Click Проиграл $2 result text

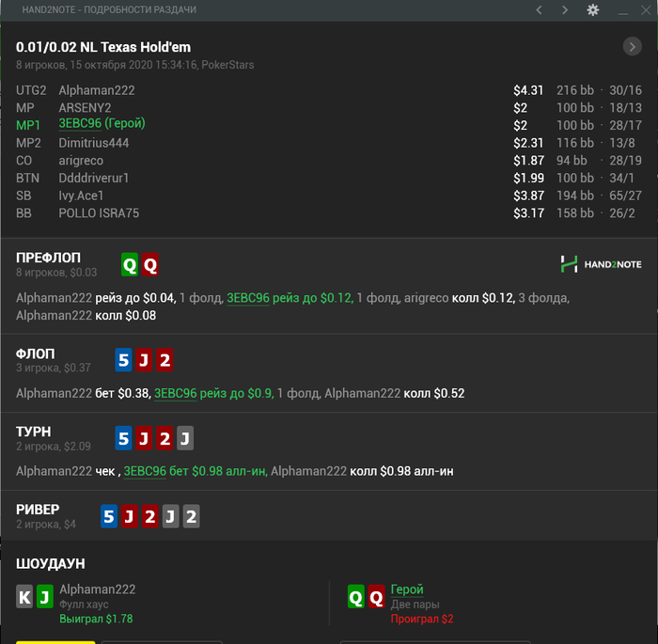[x=422, y=619]
